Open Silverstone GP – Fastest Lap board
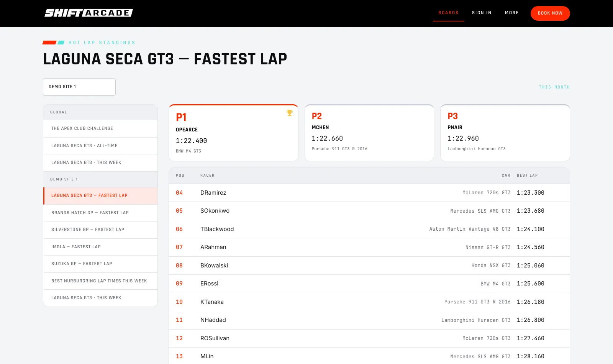The image size is (613, 364). coord(100,230)
